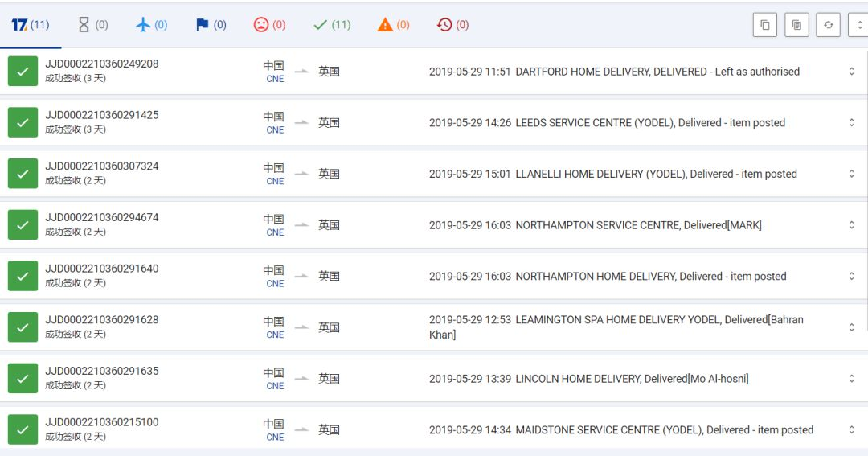Click the copy details icon button
The image size is (868, 456).
796,25
